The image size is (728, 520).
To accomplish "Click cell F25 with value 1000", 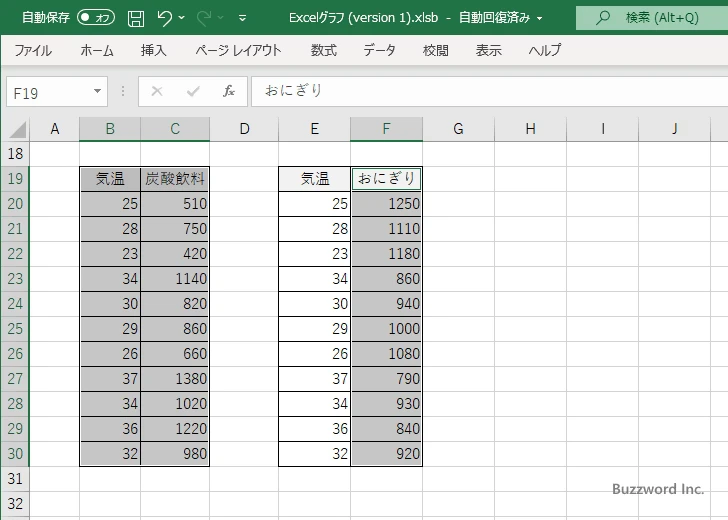I will 386,329.
